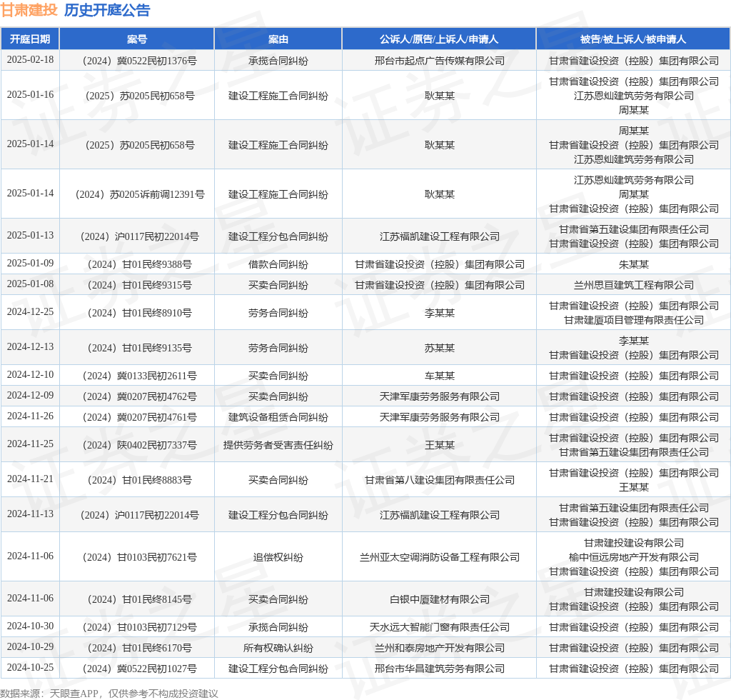Select case number 冀0522民初1027号

click(139, 669)
